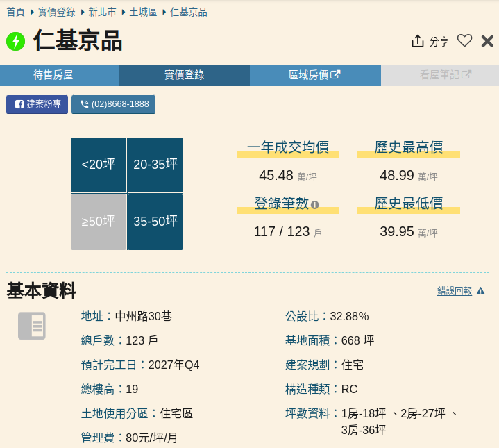The width and height of the screenshot is (499, 448).
Task: Call the (02)8668-1888 phone number button
Action: click(x=113, y=104)
